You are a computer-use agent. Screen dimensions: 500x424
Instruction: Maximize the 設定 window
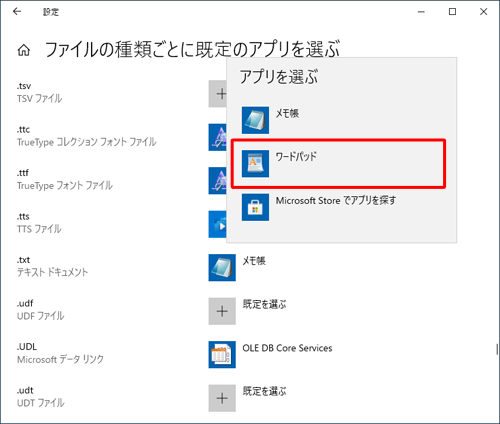click(452, 12)
